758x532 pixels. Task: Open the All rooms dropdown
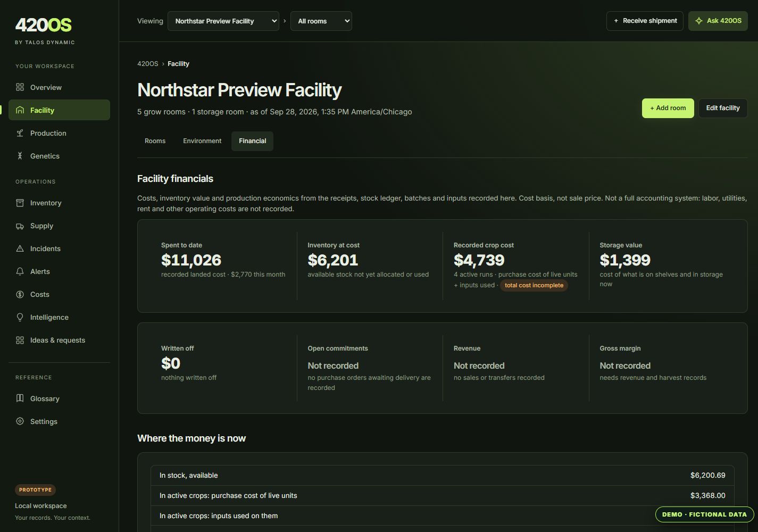click(x=321, y=21)
